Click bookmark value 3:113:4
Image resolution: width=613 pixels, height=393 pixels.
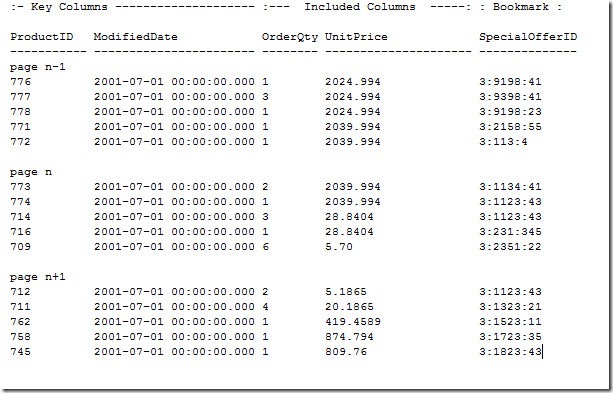point(503,142)
